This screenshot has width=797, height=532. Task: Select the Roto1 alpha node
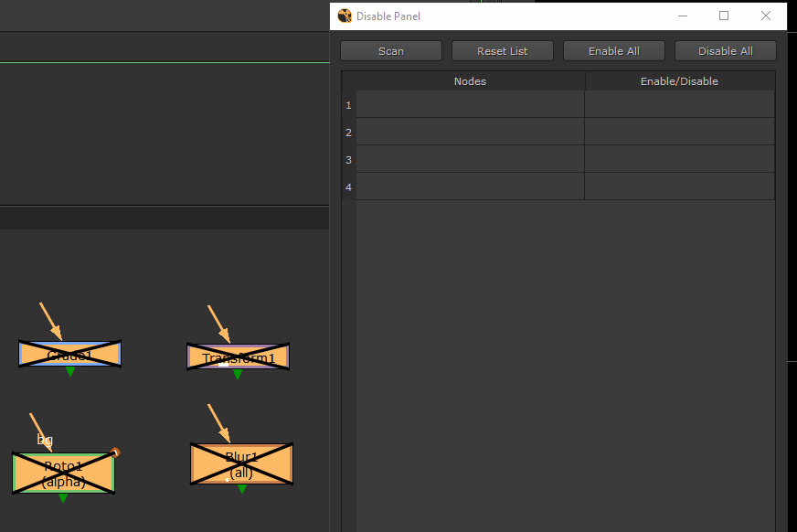coord(63,473)
